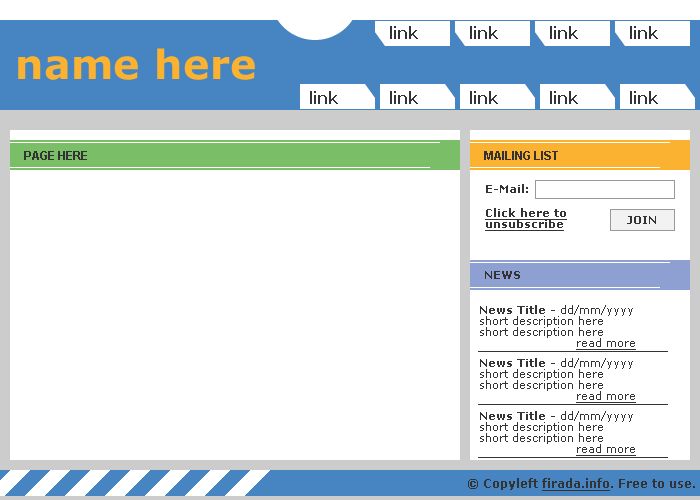Open 'read more' under the second news item
Screen dimensions: 700x500
(606, 396)
